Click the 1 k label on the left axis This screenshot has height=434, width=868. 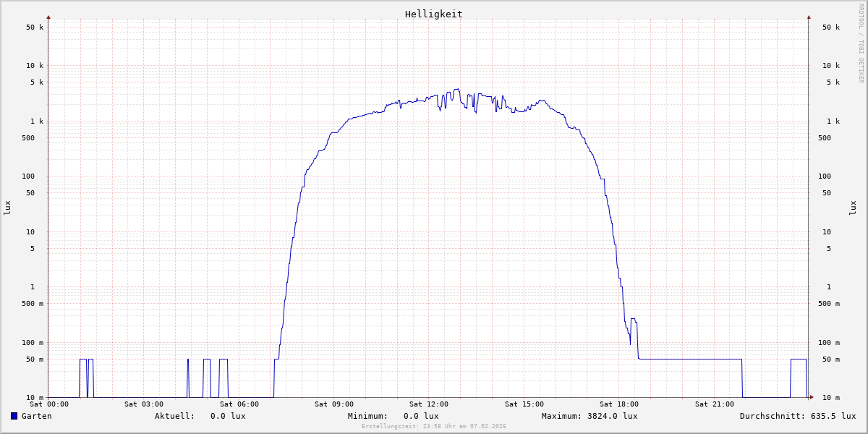pyautogui.click(x=36, y=122)
